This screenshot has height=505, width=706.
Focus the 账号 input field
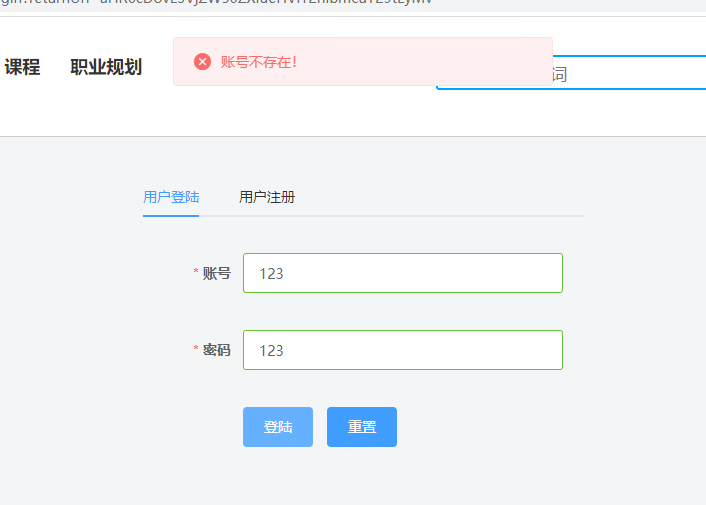(403, 273)
